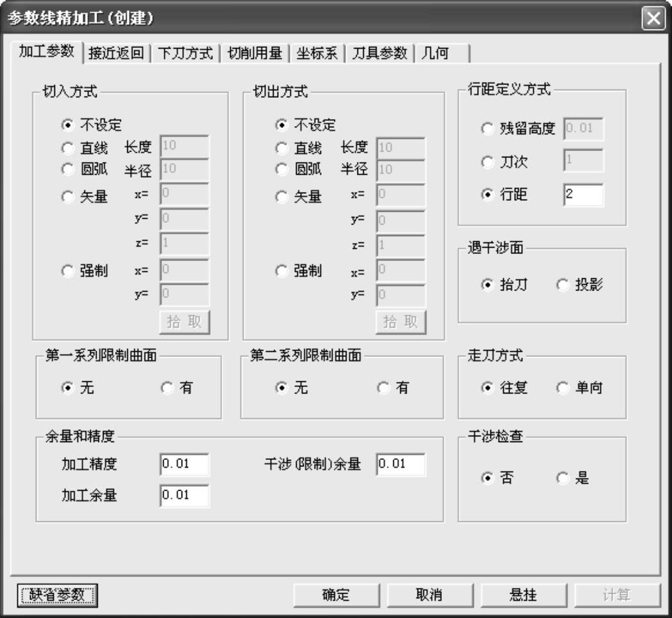Open the 下刀方式 tab
This screenshot has width=672, height=618.
pyautogui.click(x=185, y=53)
